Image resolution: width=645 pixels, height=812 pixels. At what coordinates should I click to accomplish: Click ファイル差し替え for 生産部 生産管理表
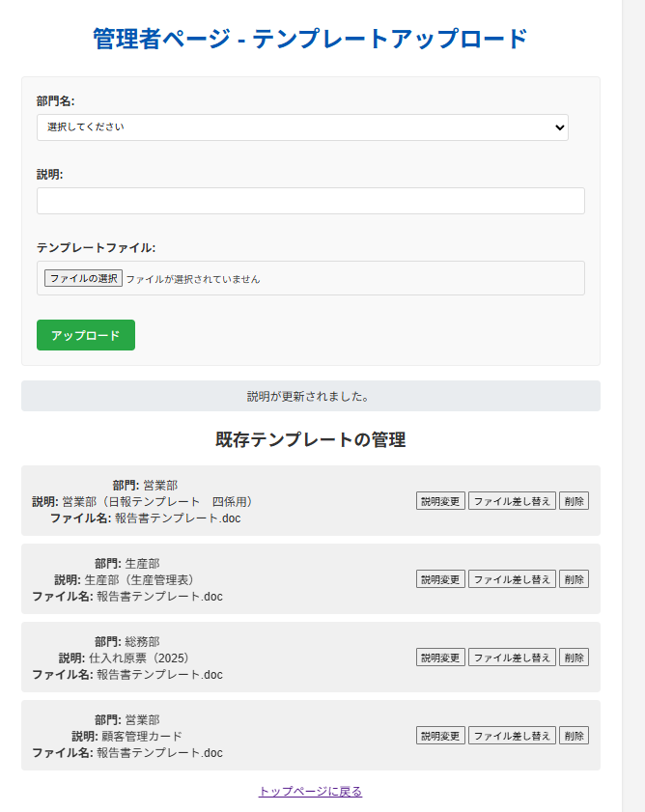(512, 579)
